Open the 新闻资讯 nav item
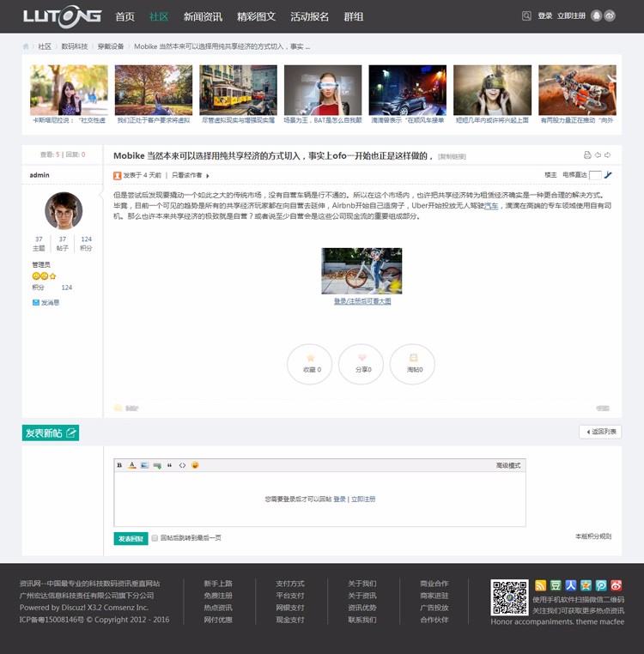Image resolution: width=644 pixels, height=654 pixels. 203,16
